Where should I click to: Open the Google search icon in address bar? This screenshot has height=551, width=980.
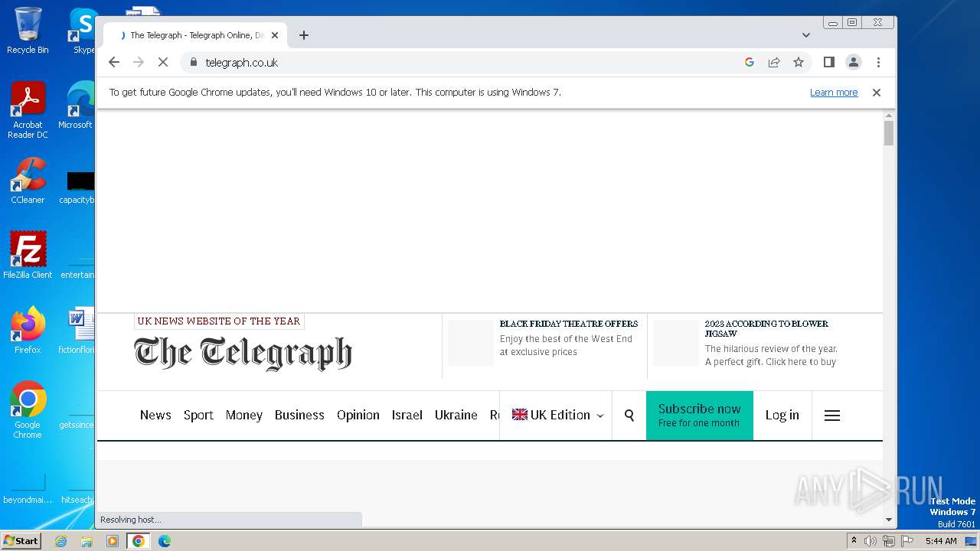point(750,62)
